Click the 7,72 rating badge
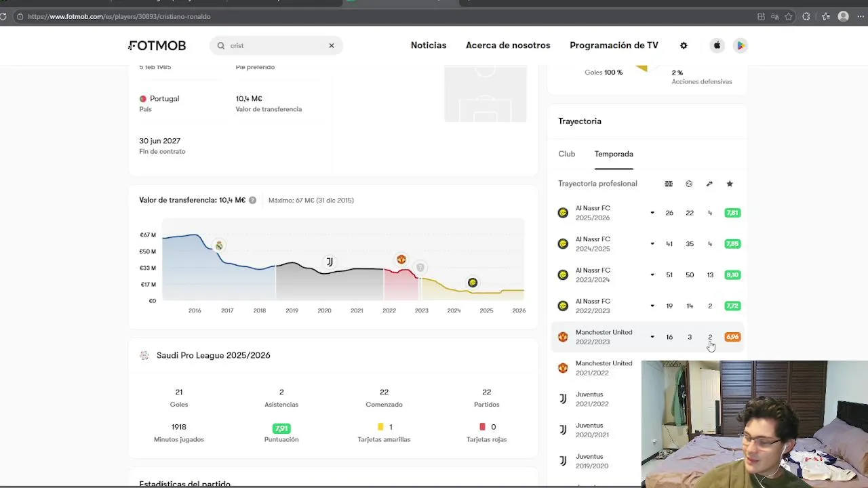Viewport: 868px width, 488px height. pos(732,306)
